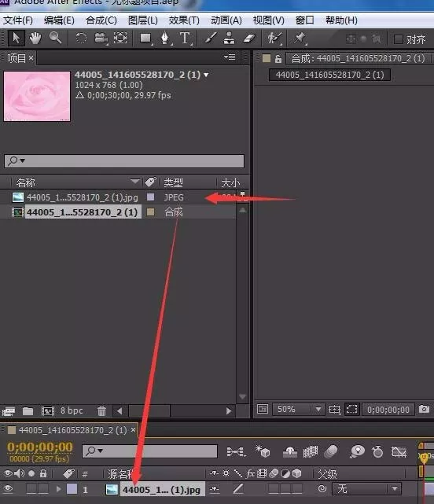Click the label color swatch of composition item
This screenshot has height=504, width=434.
[150, 212]
